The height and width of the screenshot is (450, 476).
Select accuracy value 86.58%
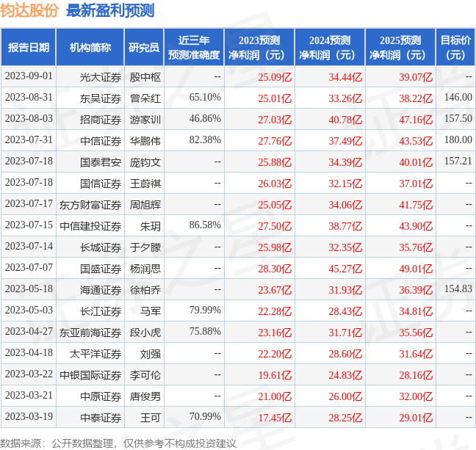pos(205,225)
